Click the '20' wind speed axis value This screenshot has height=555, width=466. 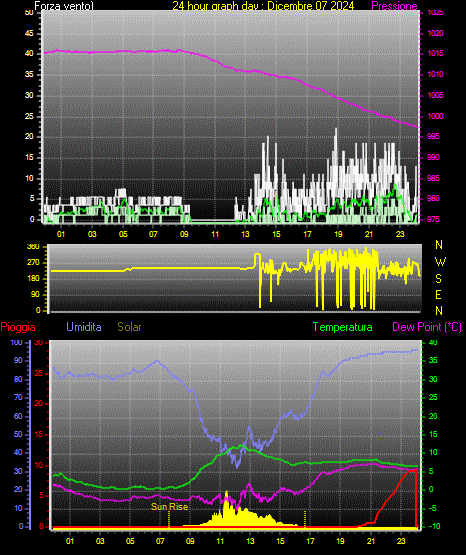(x=29, y=136)
